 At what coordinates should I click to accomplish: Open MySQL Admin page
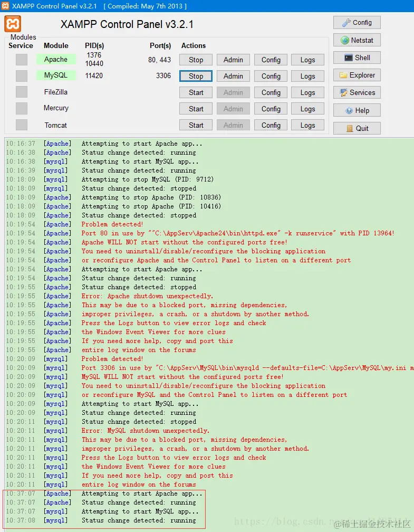point(233,76)
